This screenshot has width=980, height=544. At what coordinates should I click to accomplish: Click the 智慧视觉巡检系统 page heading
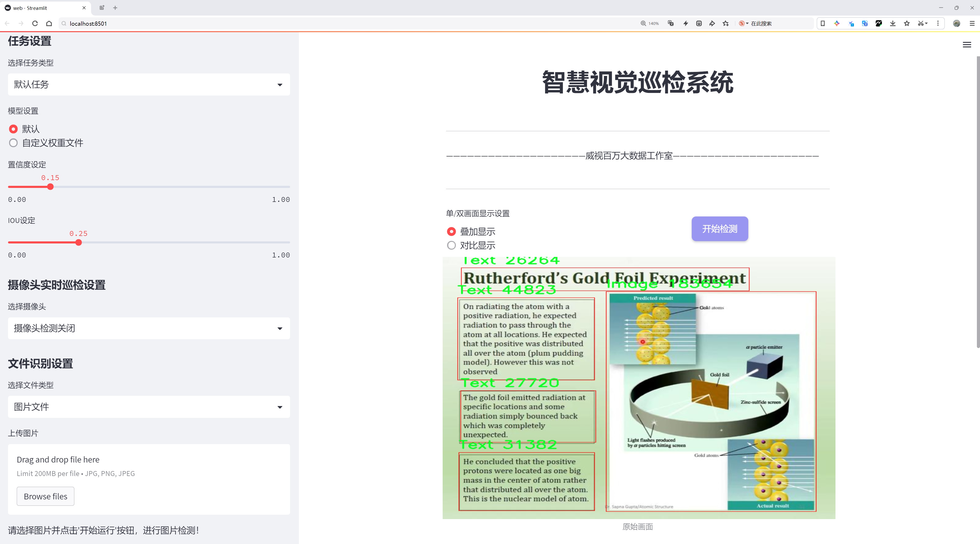pyautogui.click(x=638, y=82)
